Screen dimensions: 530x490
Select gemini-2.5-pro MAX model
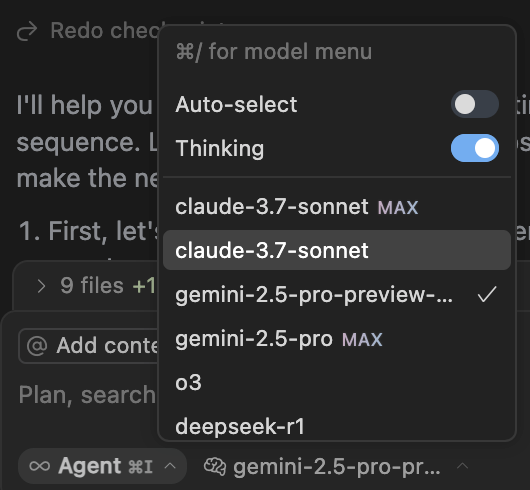(x=337, y=339)
